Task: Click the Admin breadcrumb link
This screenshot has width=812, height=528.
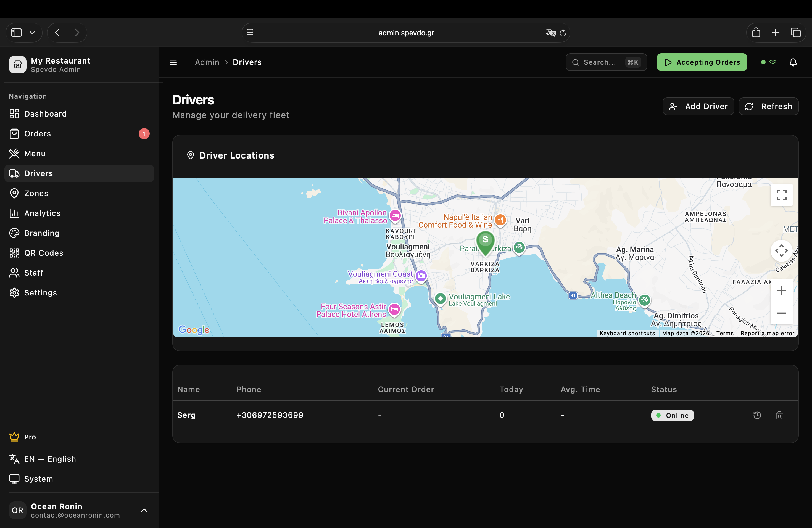Action: click(x=207, y=62)
